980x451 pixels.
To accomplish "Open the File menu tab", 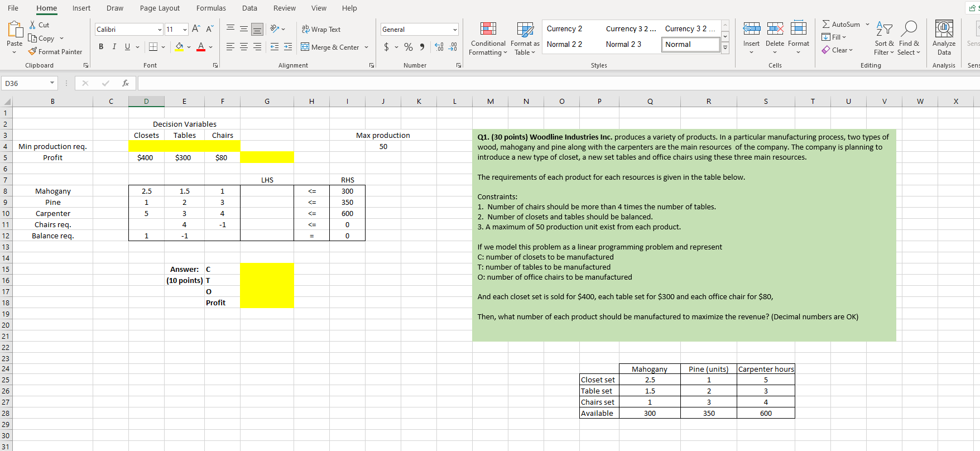I will 13,8.
